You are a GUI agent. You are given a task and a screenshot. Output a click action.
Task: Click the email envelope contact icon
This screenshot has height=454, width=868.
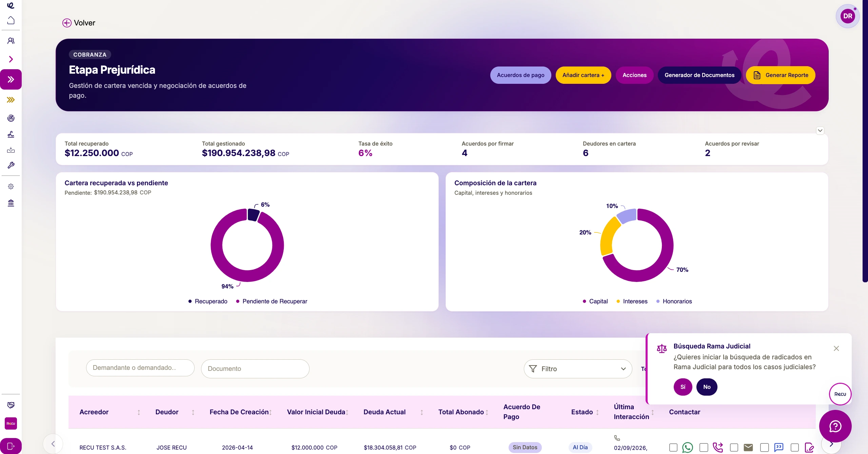click(748, 448)
